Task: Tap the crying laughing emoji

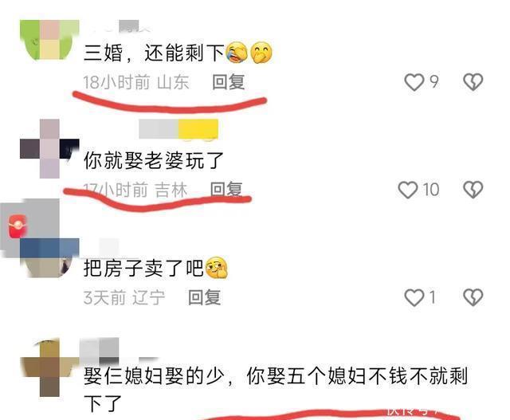Action: [237, 53]
